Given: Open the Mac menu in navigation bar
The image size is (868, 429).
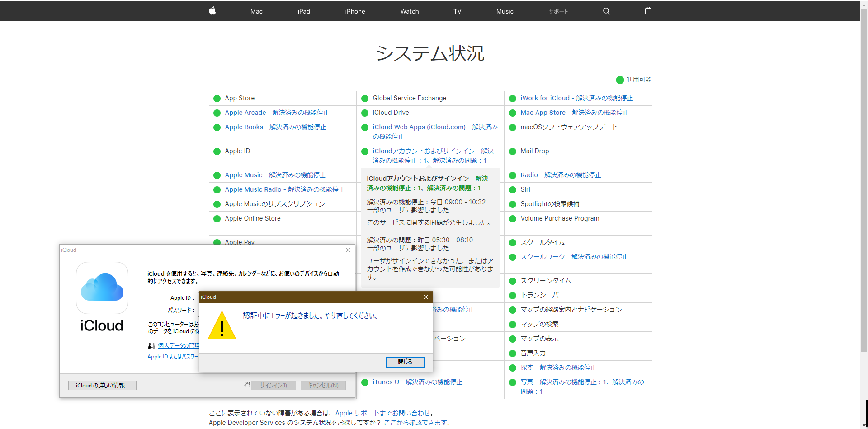Looking at the screenshot, I should pos(256,11).
